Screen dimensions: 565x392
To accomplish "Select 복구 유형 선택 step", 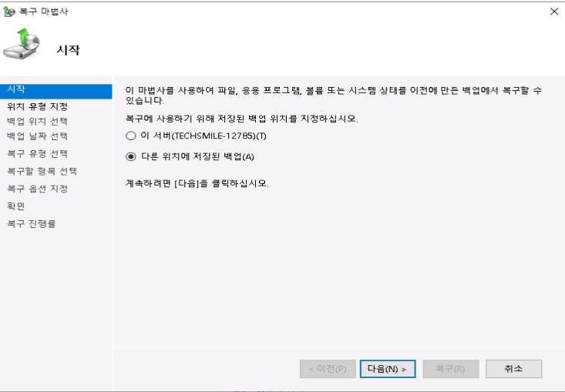I will [38, 154].
